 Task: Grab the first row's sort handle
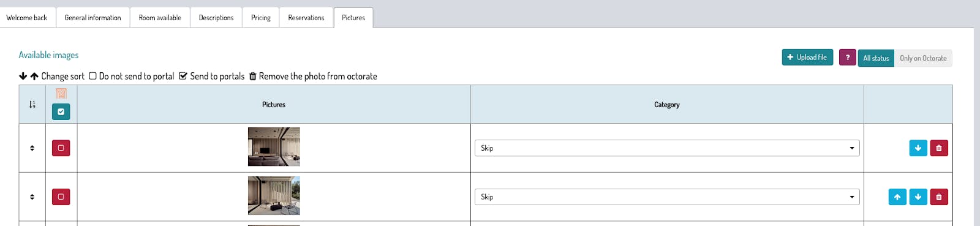click(x=32, y=148)
